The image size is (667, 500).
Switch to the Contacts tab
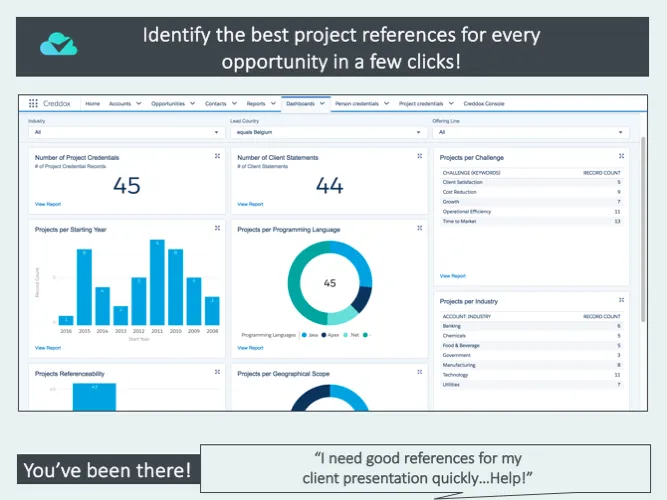pyautogui.click(x=216, y=103)
